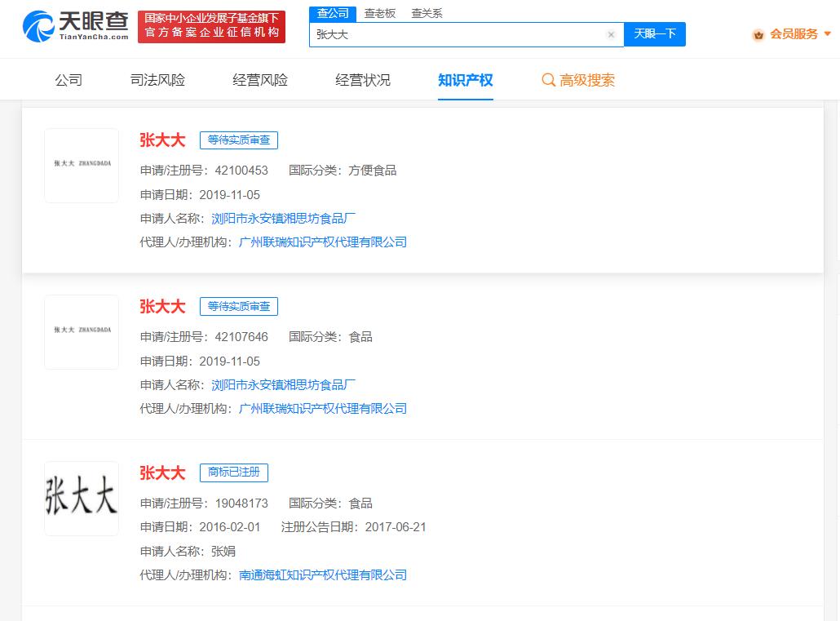The height and width of the screenshot is (621, 840).
Task: Switch to the 查老板 search tab
Action: pyautogui.click(x=379, y=13)
